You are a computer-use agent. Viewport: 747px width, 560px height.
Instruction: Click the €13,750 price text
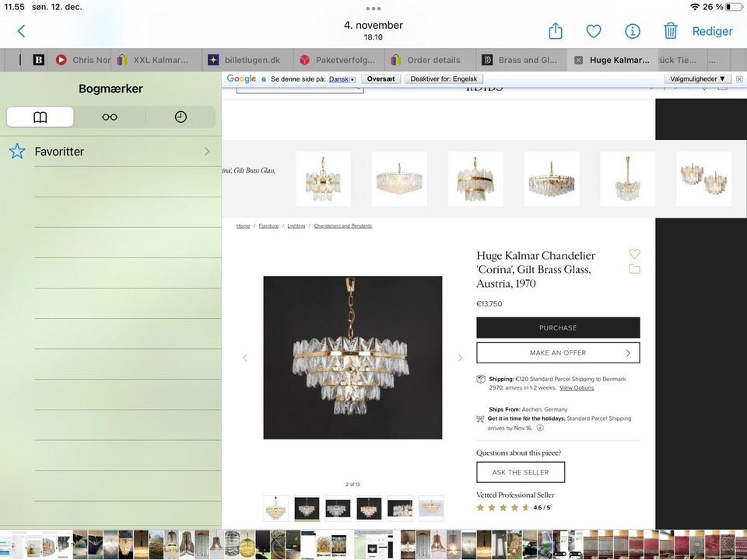489,304
